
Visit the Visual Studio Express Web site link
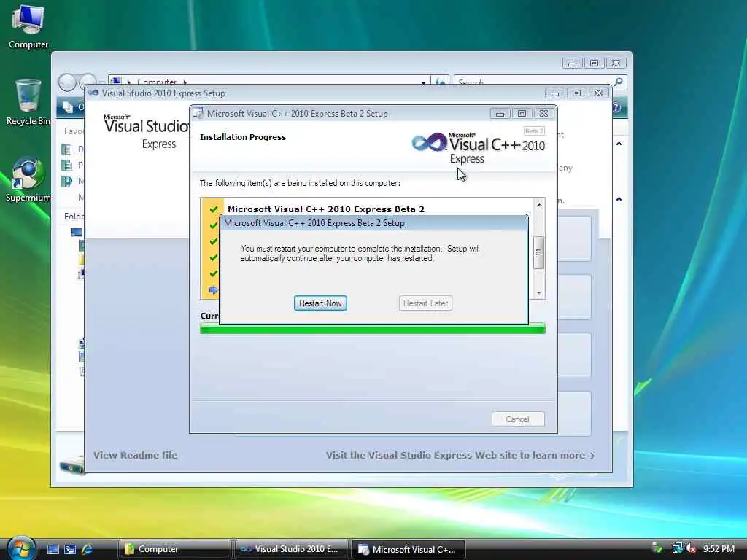pos(460,455)
